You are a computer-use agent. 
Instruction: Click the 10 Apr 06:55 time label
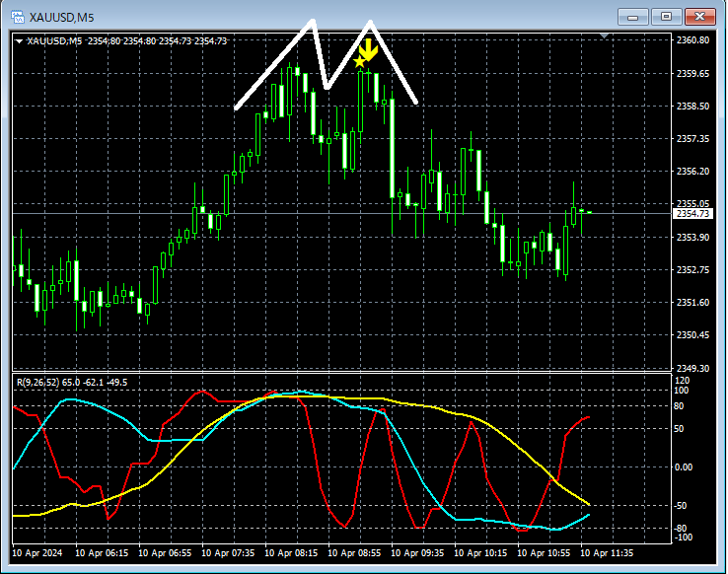pos(165,553)
